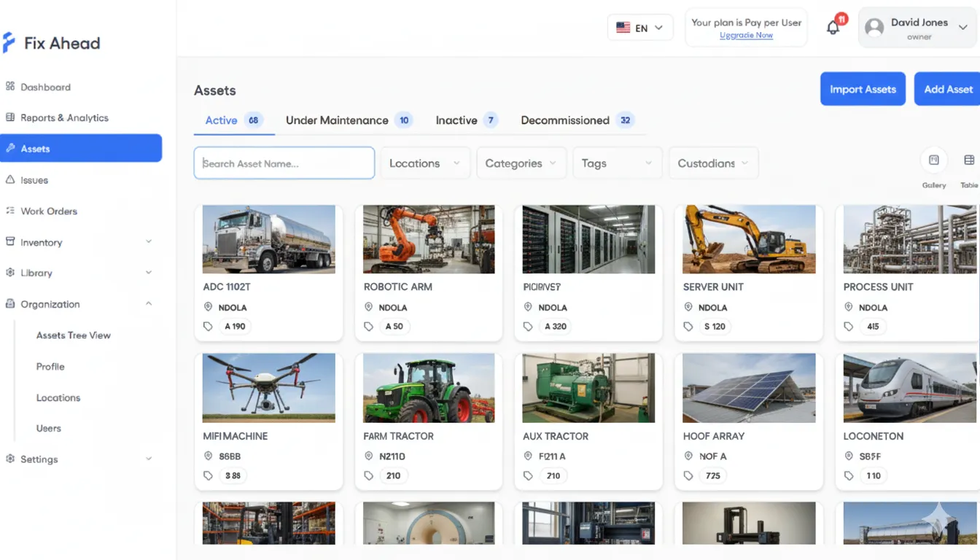Image resolution: width=980 pixels, height=560 pixels.
Task: Open the EN language dropdown
Action: 639,28
